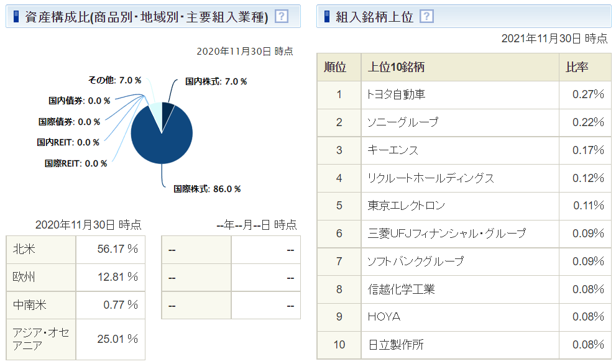Click the 上位10銘柄 column header
The height and width of the screenshot is (364, 616).
point(396,67)
